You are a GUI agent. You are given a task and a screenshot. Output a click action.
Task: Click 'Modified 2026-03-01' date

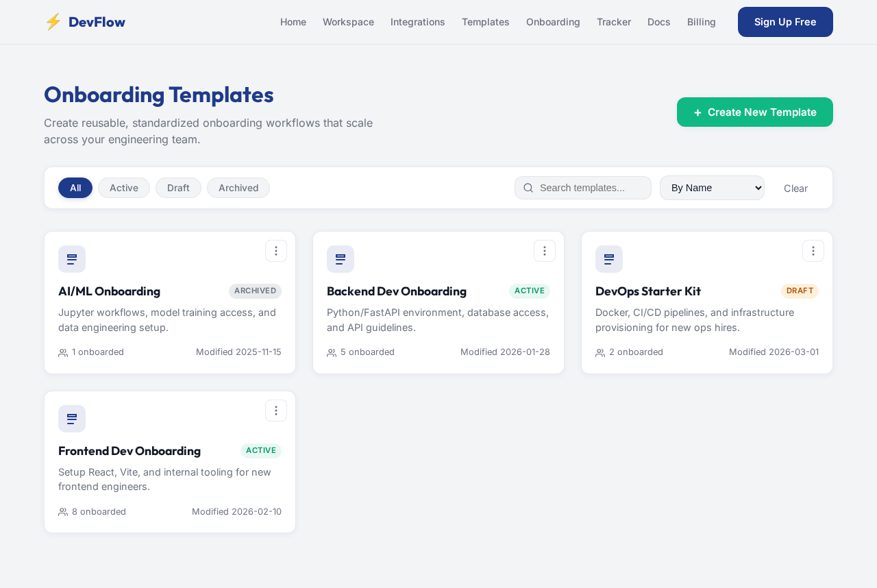[x=774, y=352]
